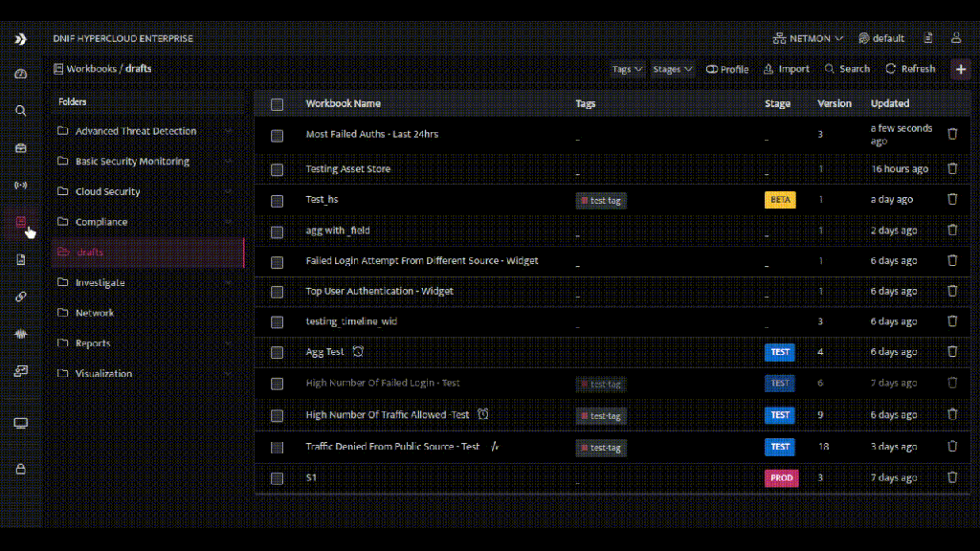The image size is (980, 551).
Task: Open the Stages filter dropdown
Action: click(673, 69)
